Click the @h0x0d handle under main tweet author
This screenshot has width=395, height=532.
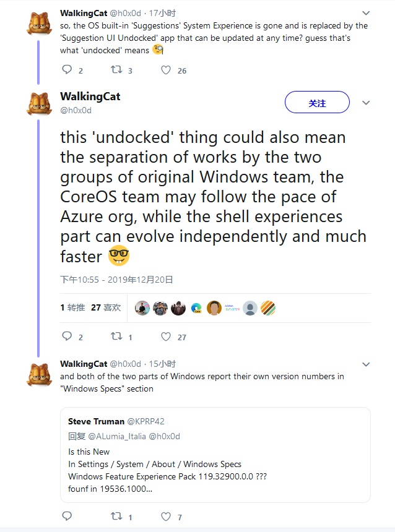76,110
